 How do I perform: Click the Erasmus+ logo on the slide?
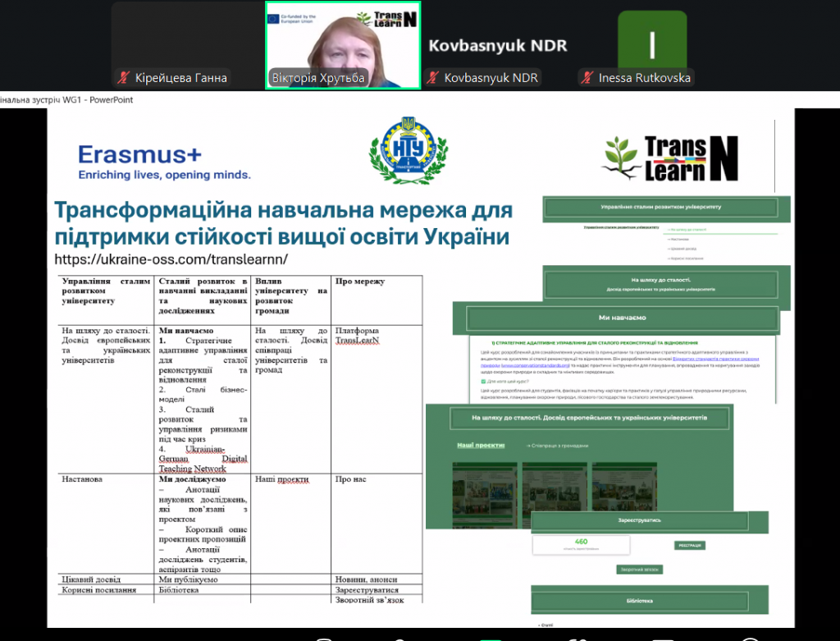point(164,162)
